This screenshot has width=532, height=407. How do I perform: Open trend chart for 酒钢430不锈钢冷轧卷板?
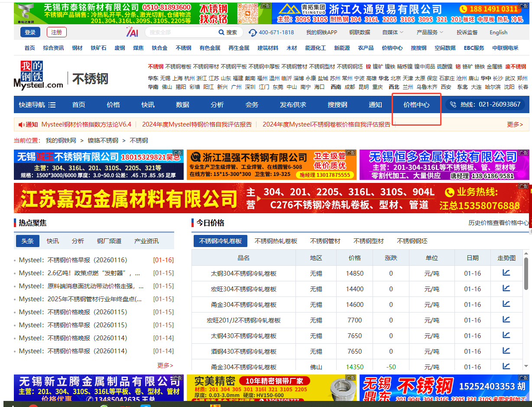click(506, 351)
